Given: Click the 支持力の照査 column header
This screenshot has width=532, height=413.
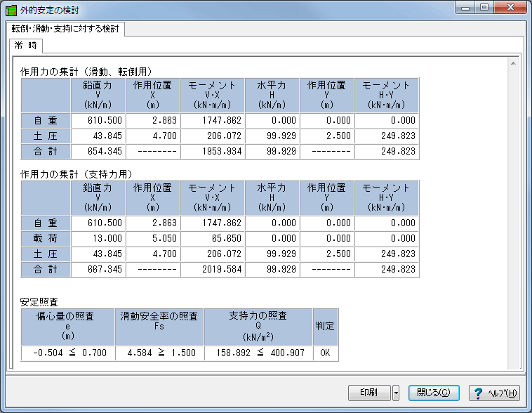Looking at the screenshot, I should pyautogui.click(x=258, y=327).
